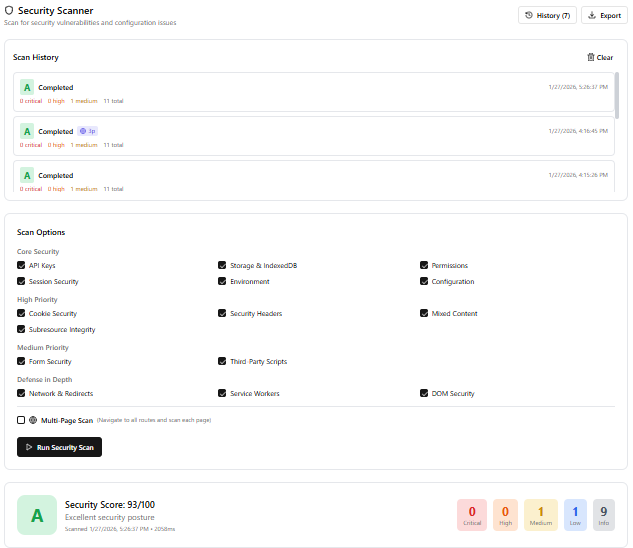Uncheck DOM Security option

424,393
